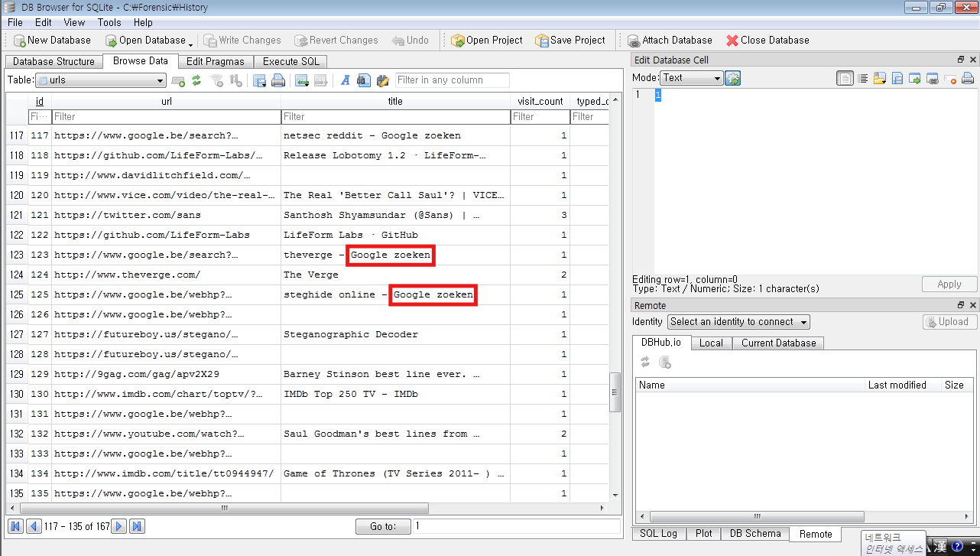Click the go to last record button

pyautogui.click(x=137, y=526)
